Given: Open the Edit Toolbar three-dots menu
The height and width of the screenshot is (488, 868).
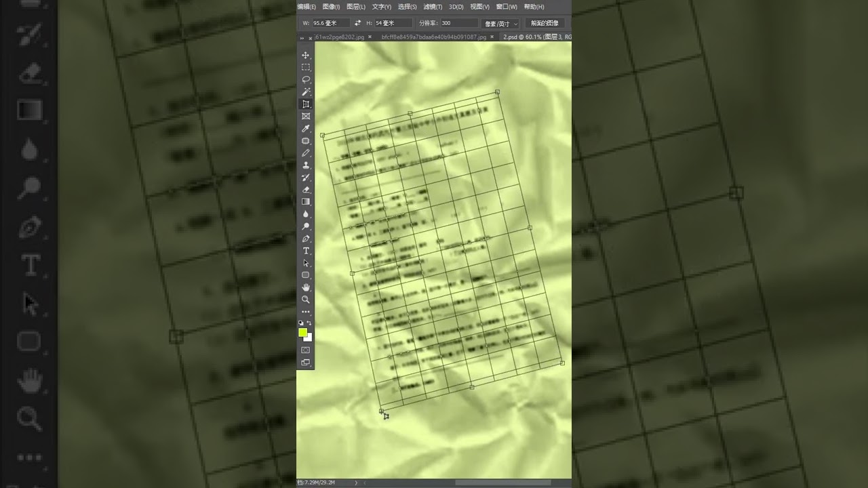Looking at the screenshot, I should [x=306, y=312].
